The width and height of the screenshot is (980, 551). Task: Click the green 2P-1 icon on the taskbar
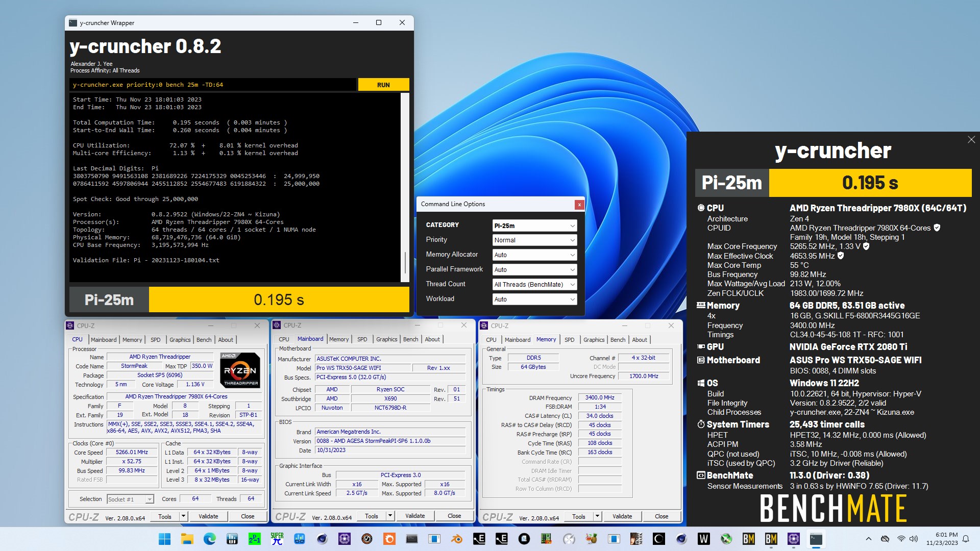tap(254, 539)
